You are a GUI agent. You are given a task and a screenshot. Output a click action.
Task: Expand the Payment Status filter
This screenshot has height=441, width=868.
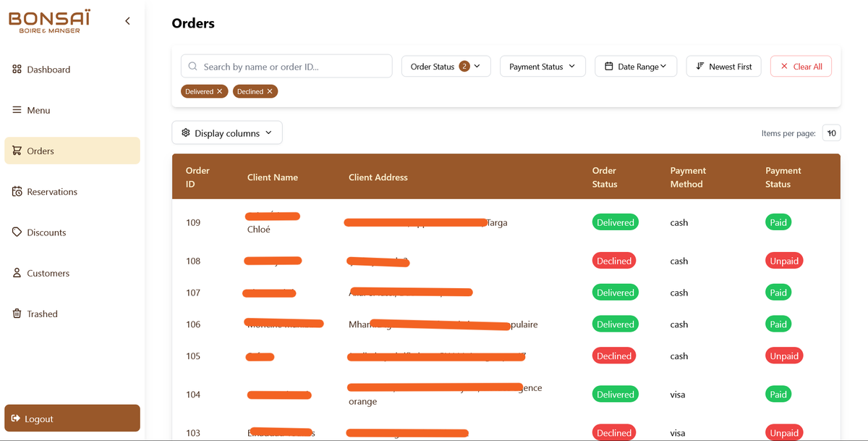pyautogui.click(x=542, y=66)
